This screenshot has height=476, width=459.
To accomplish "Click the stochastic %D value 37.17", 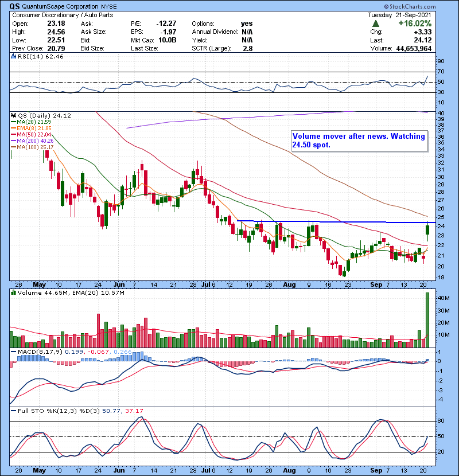I will point(134,411).
